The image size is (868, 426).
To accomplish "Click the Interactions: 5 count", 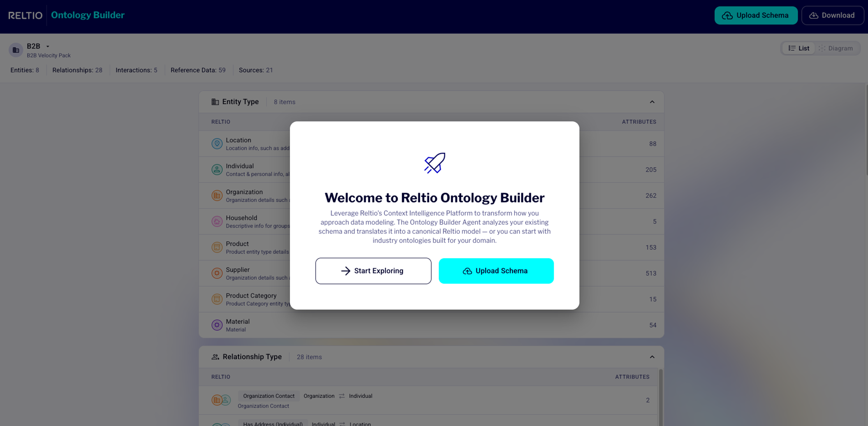I will click(x=136, y=70).
